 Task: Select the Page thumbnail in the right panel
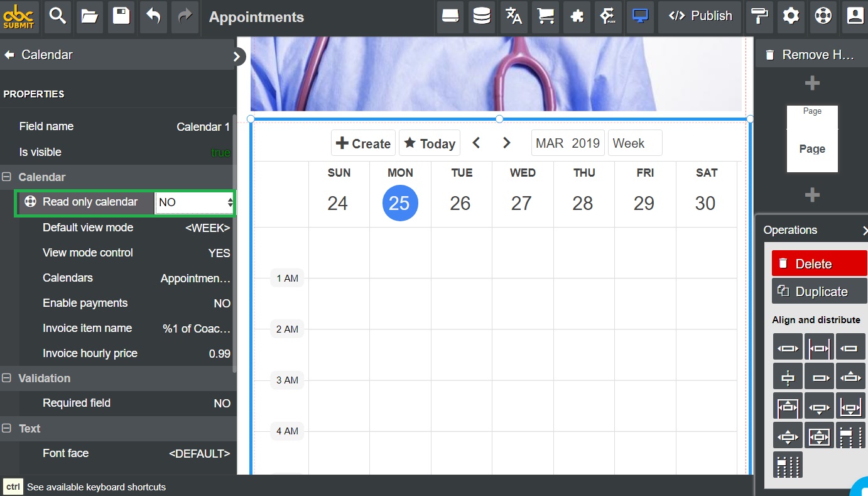pyautogui.click(x=812, y=140)
